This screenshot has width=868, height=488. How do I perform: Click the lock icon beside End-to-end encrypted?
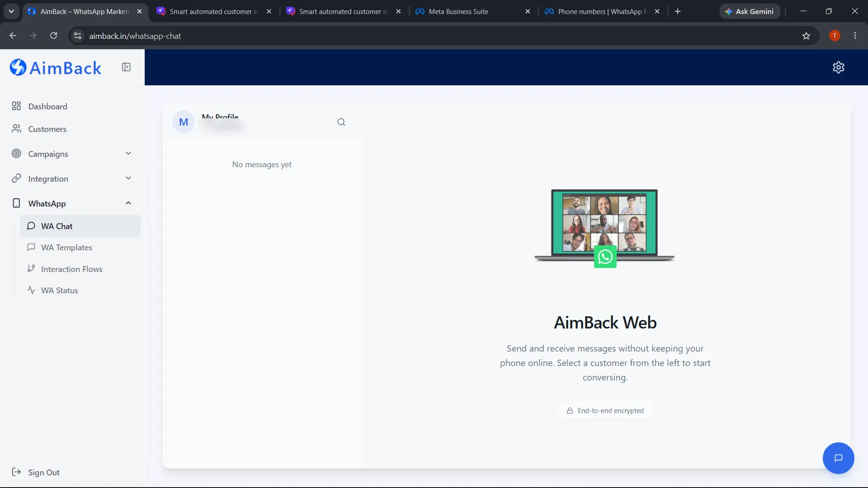pos(570,411)
